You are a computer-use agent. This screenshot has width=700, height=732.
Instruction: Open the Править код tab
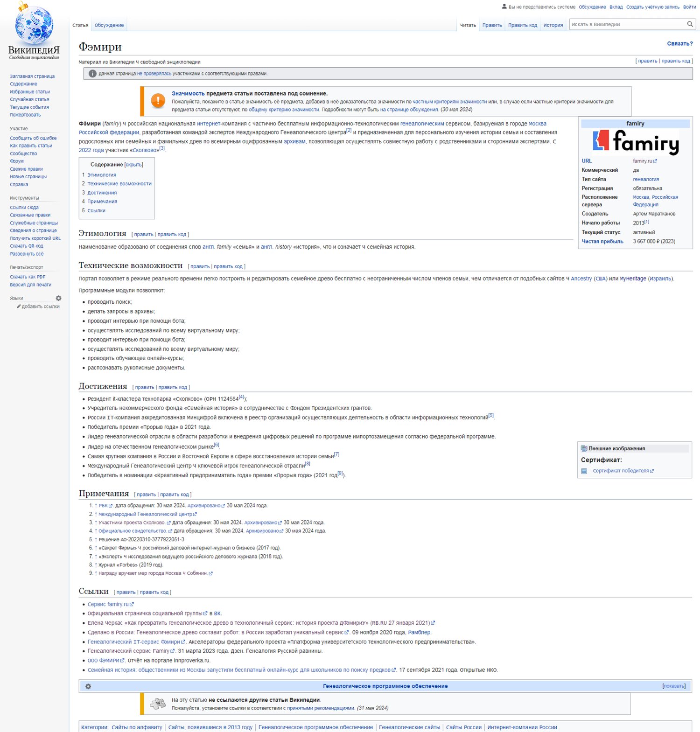523,25
